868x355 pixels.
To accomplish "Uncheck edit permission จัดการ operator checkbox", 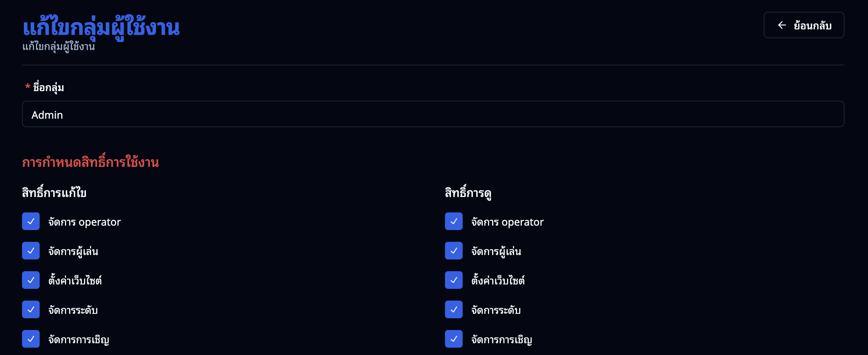I will point(31,221).
